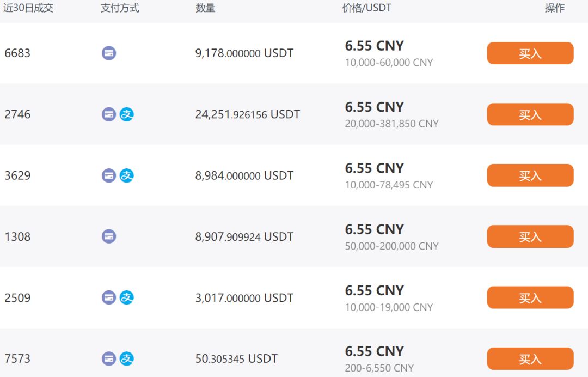The image size is (588, 377).
Task: Click the Alipay icon in the 7573 row
Action: pyautogui.click(x=127, y=358)
